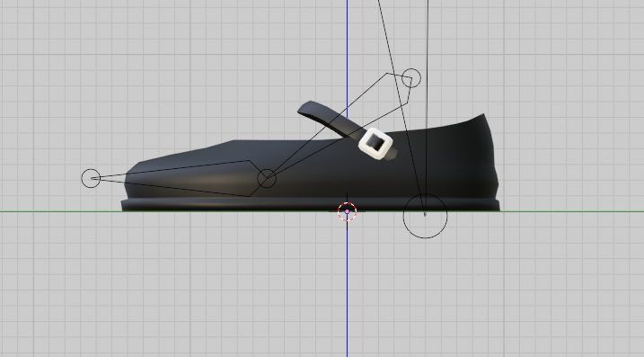The height and width of the screenshot is (357, 644).
Task: Click the strap end tab beside buckle
Action: click(393, 154)
